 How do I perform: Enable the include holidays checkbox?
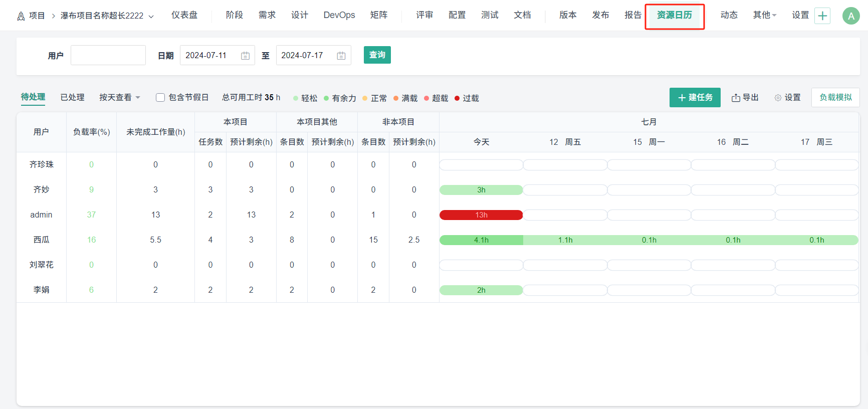coord(160,98)
